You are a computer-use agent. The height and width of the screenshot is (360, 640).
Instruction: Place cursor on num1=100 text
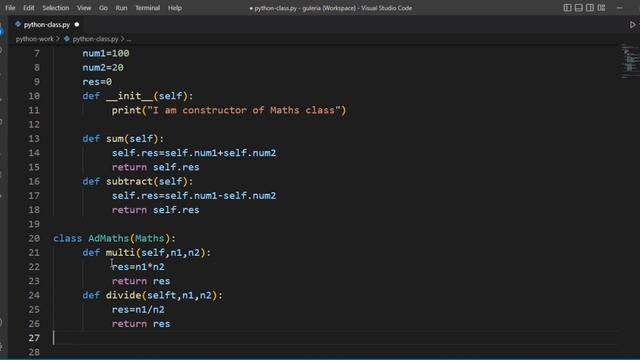[x=106, y=53]
